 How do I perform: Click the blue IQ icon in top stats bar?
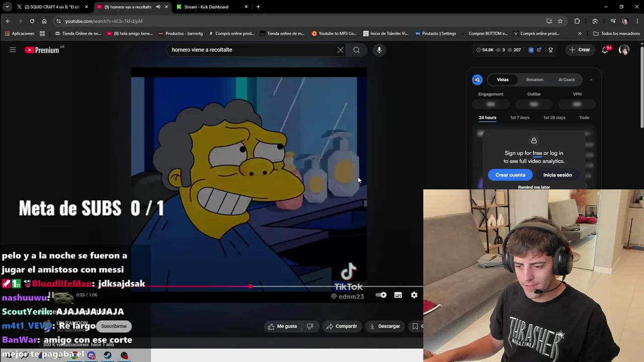click(x=531, y=50)
